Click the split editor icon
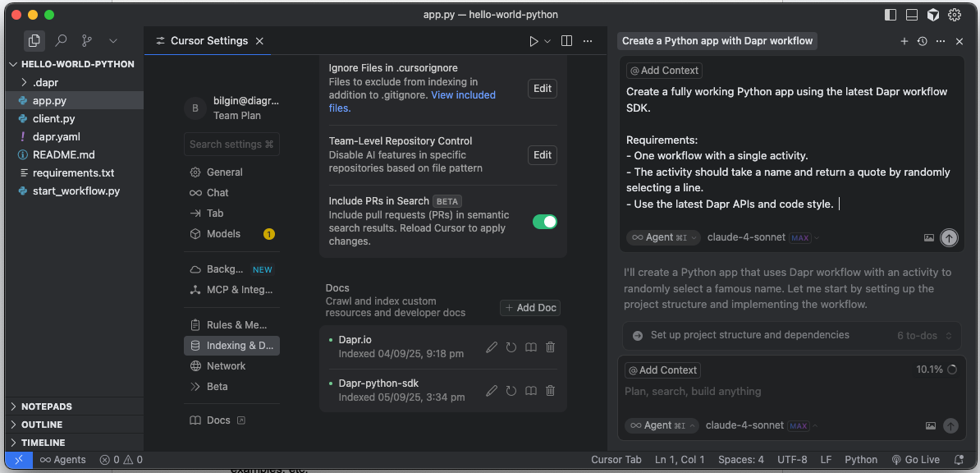 [566, 41]
